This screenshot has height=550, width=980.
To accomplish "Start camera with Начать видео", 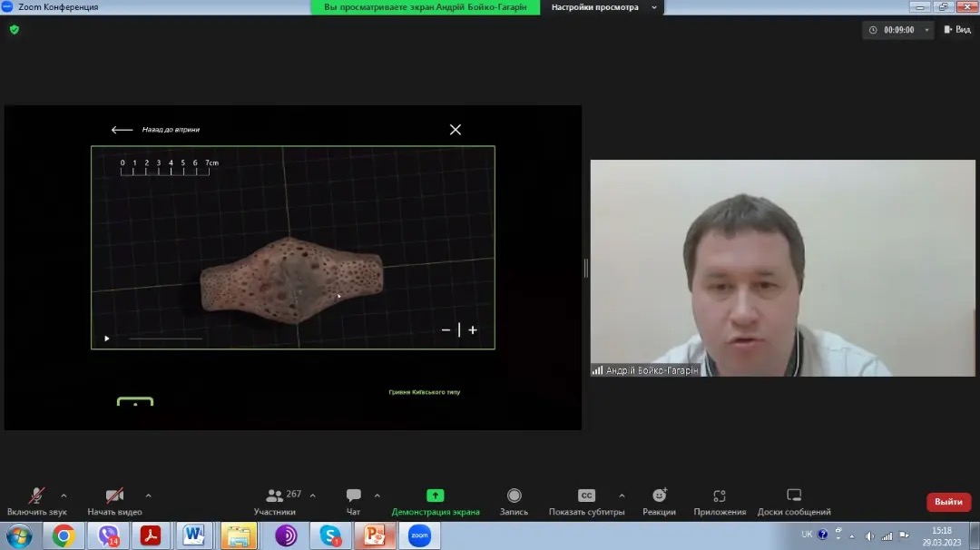I will [x=114, y=496].
